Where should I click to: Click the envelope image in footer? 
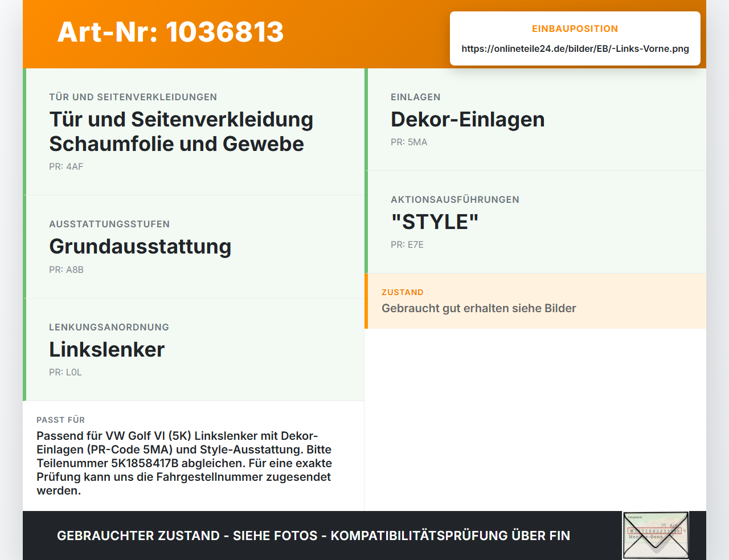[656, 536]
